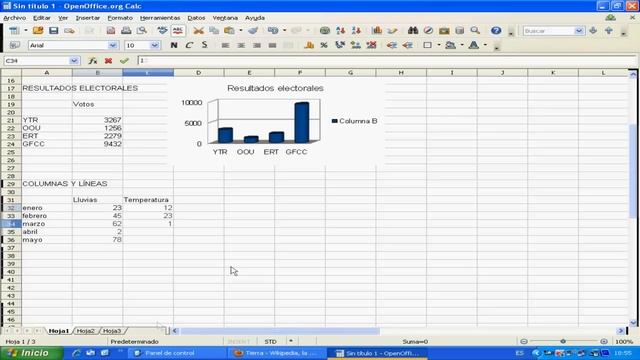This screenshot has height=360, width=640.
Task: Adjust the zoom slider in status bar
Action: click(563, 341)
